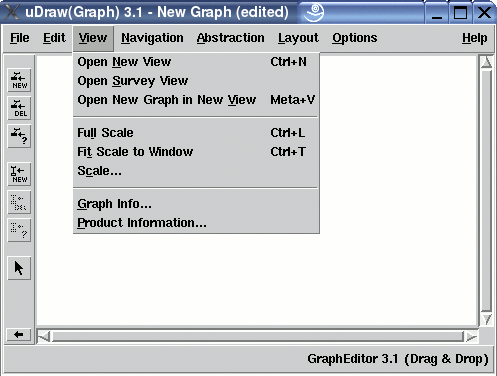Click the GraphEditor 3.1 status text
Image resolution: width=497 pixels, height=376 pixels.
click(398, 359)
